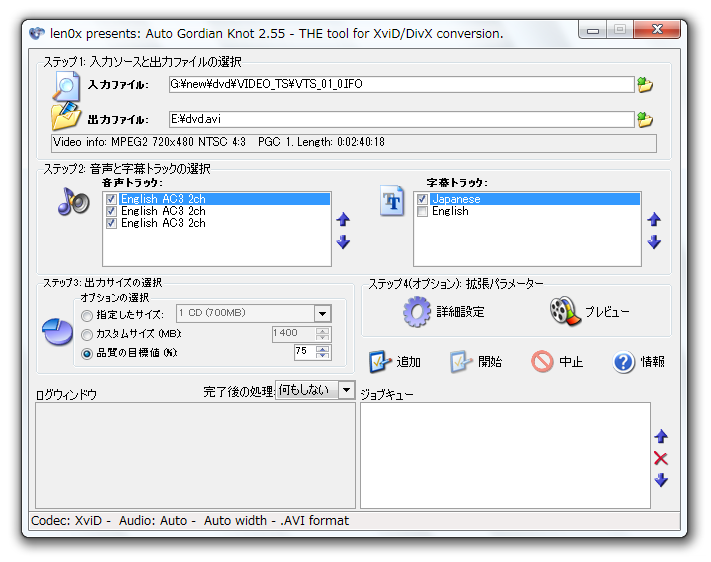Add job with the 追加 button
This screenshot has width=711, height=562.
tap(395, 362)
